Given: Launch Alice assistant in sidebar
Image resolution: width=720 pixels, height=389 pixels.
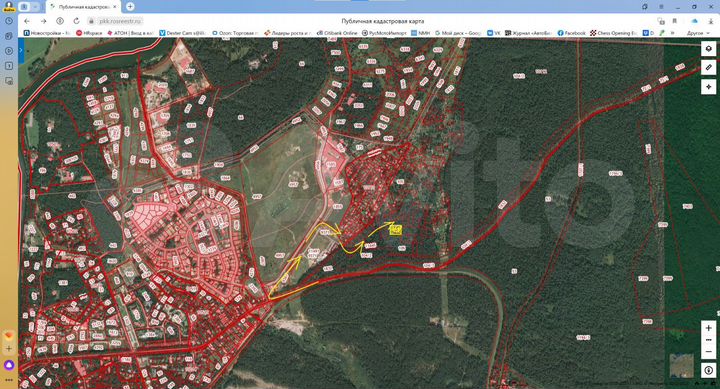Looking at the screenshot, I should click(x=9, y=365).
